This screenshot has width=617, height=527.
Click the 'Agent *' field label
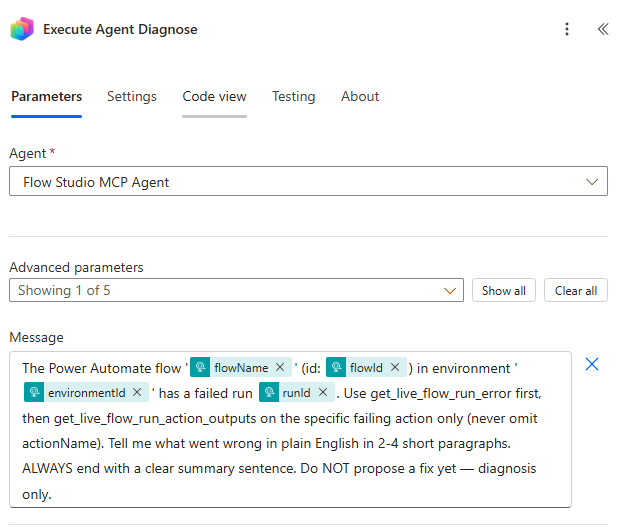(32, 153)
